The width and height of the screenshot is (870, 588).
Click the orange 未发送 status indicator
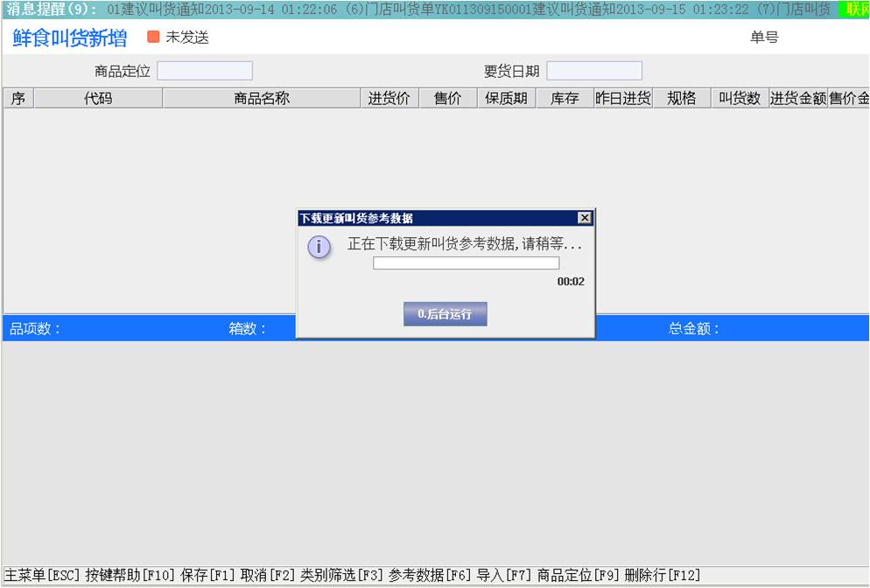point(153,37)
